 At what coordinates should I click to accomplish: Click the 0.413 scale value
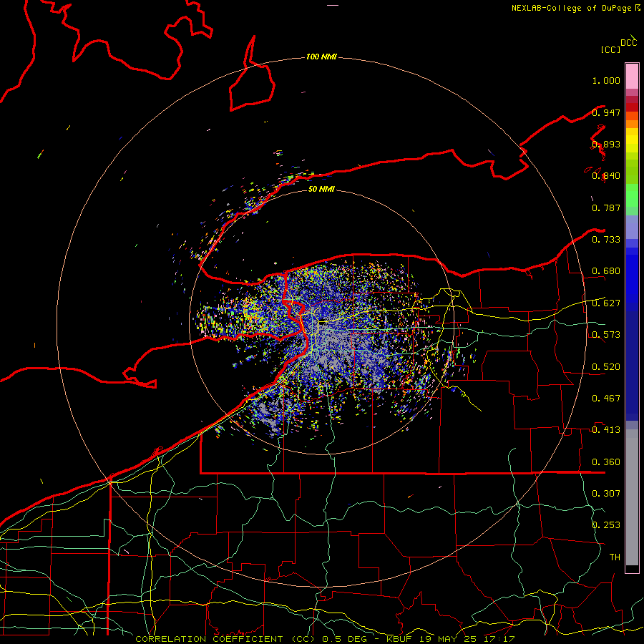tap(606, 430)
